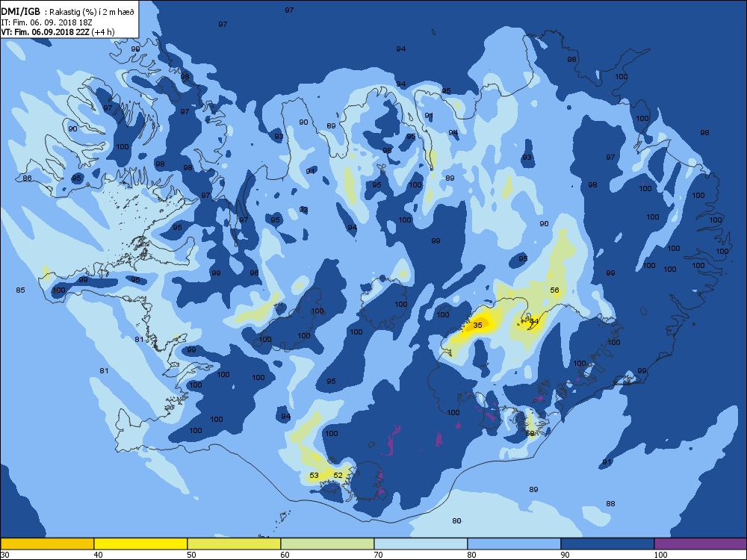Click the bright yellow 40–50 legend swatch
Viewport: 747px width, 560px height.
pyautogui.click(x=140, y=544)
